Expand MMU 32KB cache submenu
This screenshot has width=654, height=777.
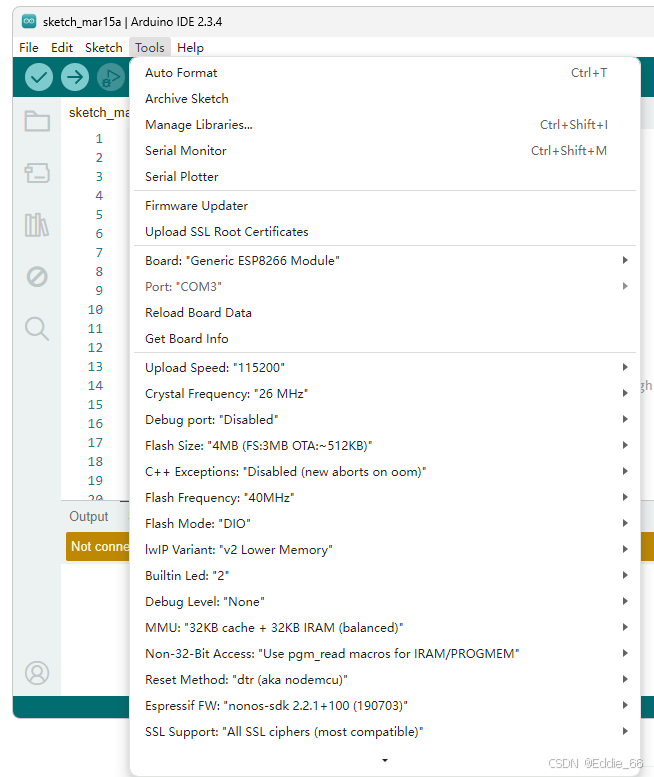(x=385, y=628)
